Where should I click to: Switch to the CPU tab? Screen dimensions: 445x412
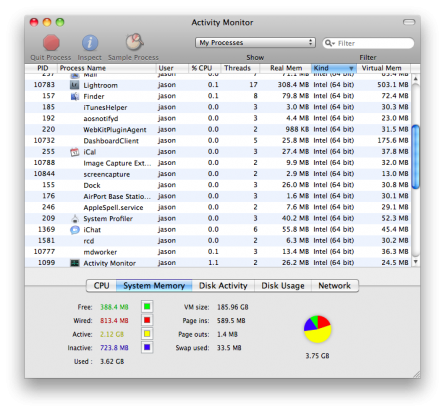(x=101, y=286)
